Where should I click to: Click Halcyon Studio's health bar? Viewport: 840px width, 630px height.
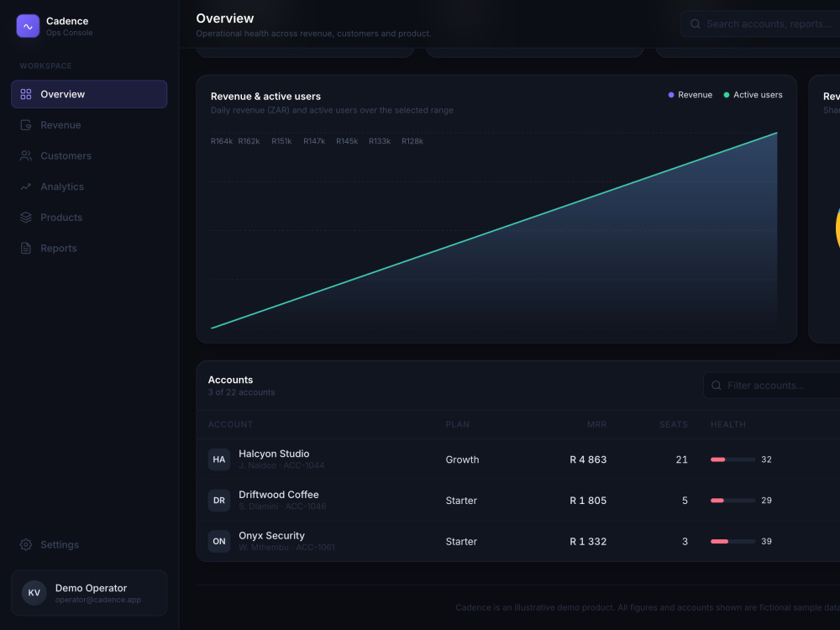coord(732,459)
